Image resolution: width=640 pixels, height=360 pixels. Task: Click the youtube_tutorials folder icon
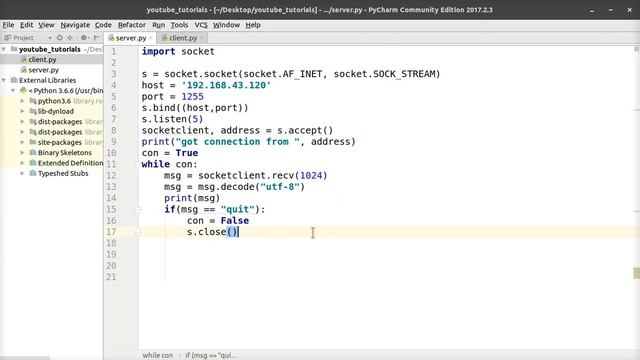[x=14, y=49]
